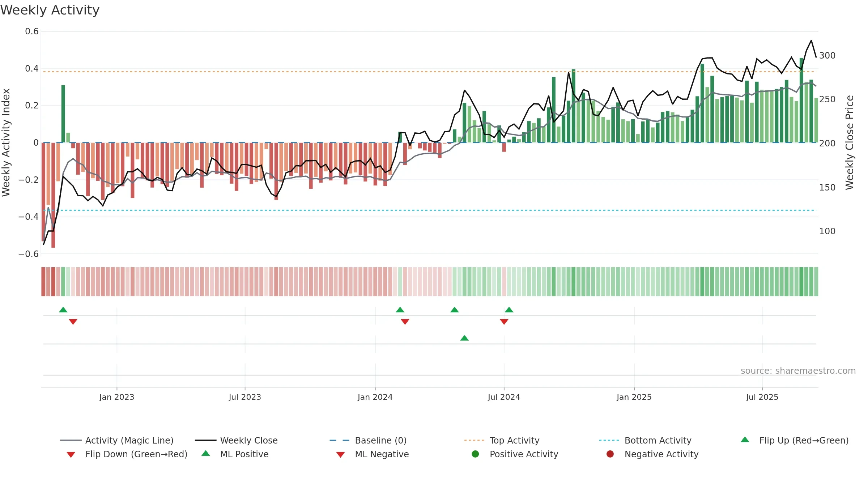868x488 pixels.
Task: Click the red triangle icon beside ML Negative
Action: point(340,455)
